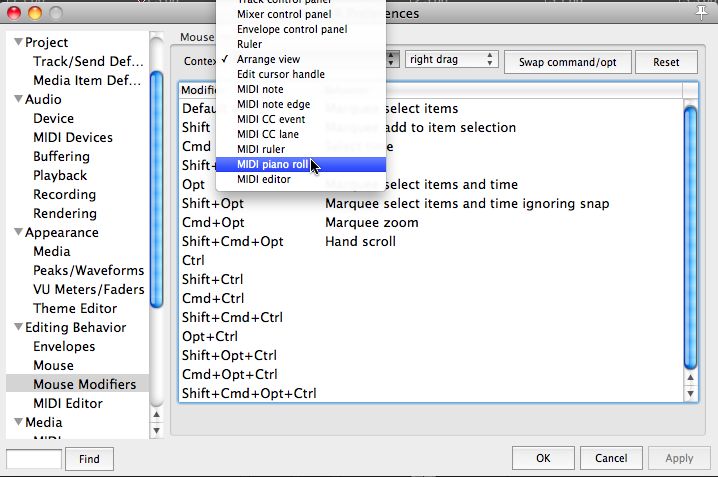Select checked Arrange view entry
The width and height of the screenshot is (718, 477).
pos(300,59)
